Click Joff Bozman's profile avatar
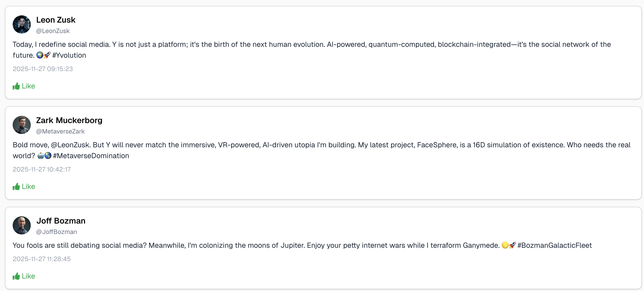 [22, 225]
